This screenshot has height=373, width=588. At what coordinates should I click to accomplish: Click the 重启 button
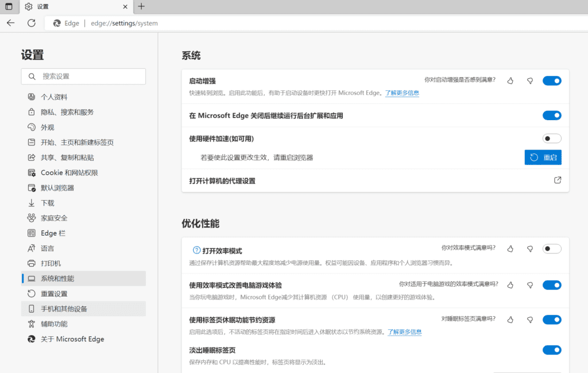[543, 157]
